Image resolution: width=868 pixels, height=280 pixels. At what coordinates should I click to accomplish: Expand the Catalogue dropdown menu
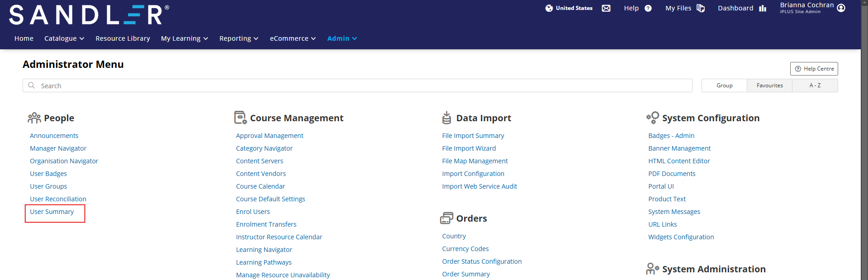point(64,38)
